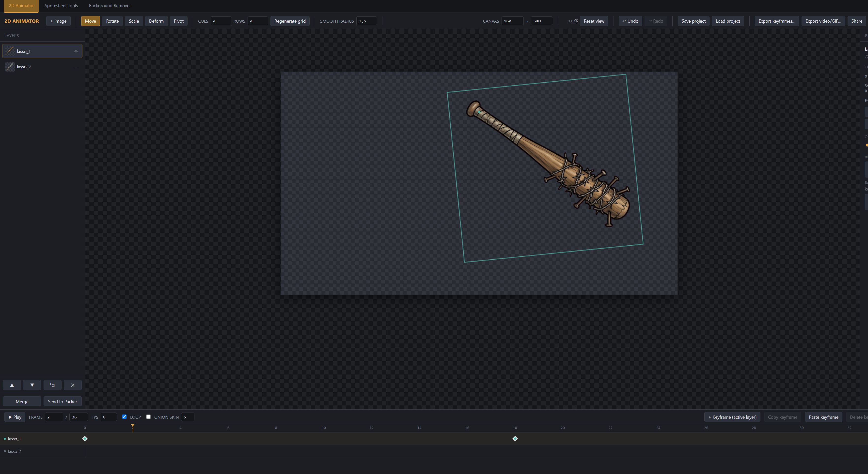Undo the last action
This screenshot has width=868, height=474.
pyautogui.click(x=631, y=21)
